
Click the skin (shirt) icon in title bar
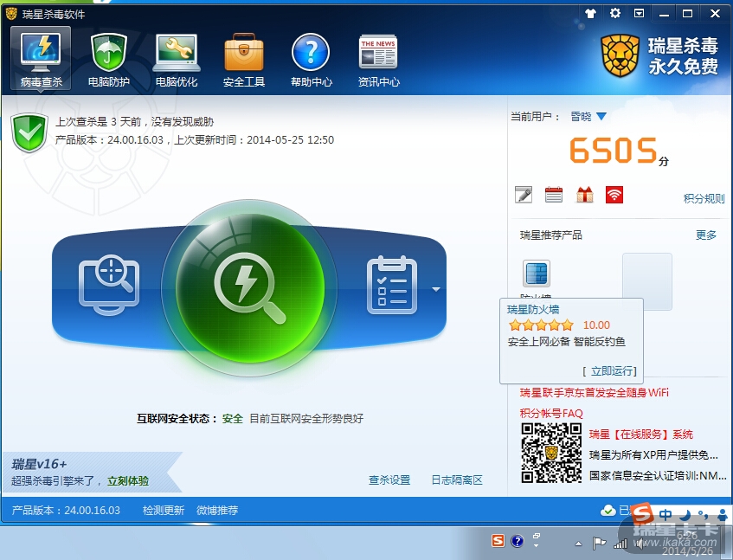tap(591, 13)
